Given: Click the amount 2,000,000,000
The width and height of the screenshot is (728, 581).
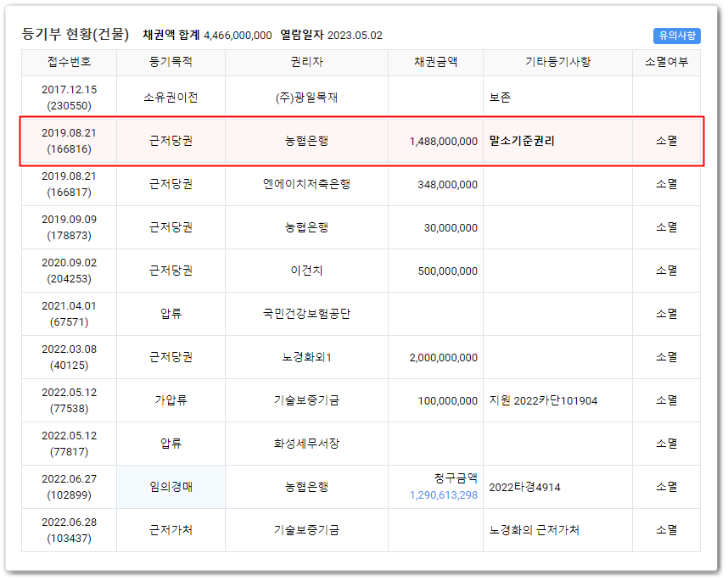Looking at the screenshot, I should (x=444, y=358).
